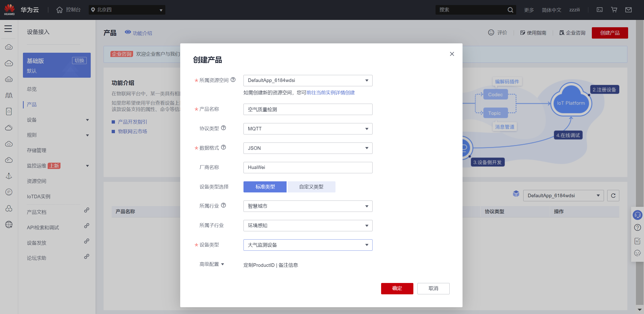The width and height of the screenshot is (644, 314).
Task: Open the mail messages icon
Action: click(628, 10)
